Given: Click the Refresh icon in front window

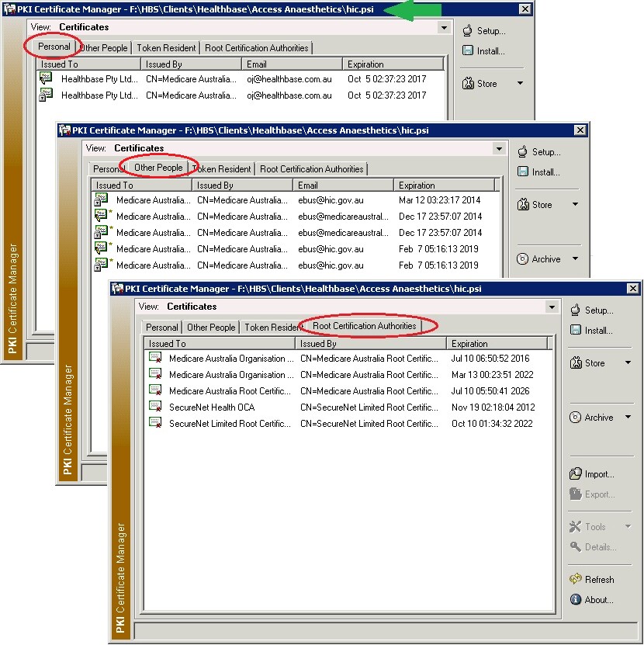Looking at the screenshot, I should [575, 579].
